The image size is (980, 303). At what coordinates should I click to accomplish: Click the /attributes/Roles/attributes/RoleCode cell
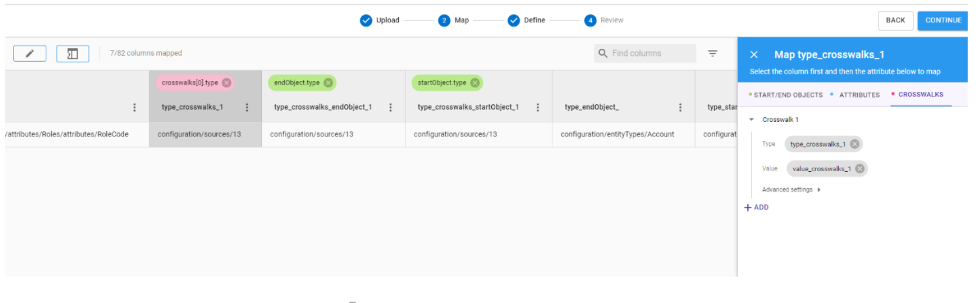67,134
